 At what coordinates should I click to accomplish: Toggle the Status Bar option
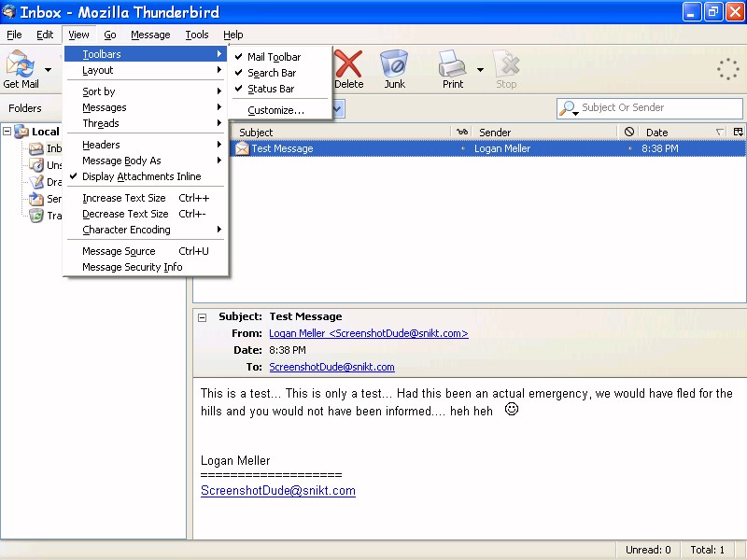pos(279,89)
